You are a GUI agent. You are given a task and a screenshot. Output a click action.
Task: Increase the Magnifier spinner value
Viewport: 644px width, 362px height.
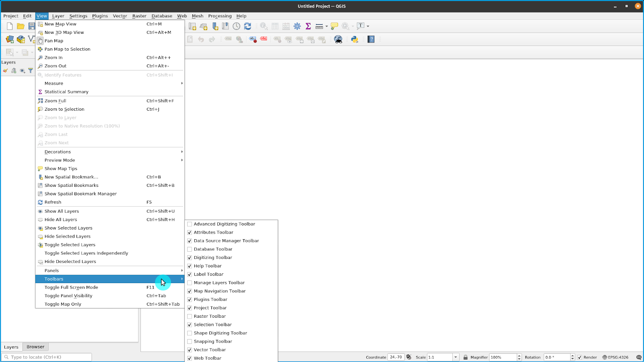coord(519,356)
